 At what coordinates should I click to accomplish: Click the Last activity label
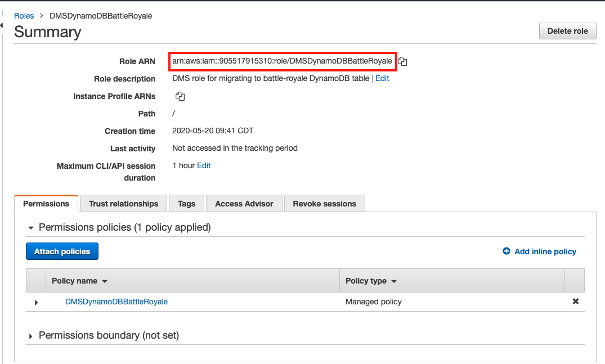[x=133, y=149]
